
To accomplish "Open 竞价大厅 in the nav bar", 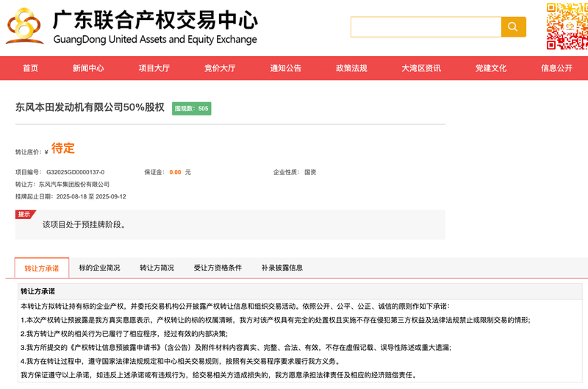I will coord(220,68).
